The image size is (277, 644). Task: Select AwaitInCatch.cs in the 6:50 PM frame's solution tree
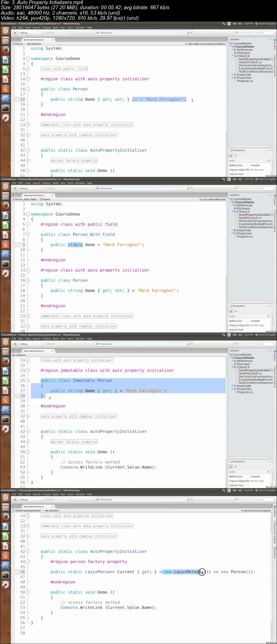pos(250,62)
